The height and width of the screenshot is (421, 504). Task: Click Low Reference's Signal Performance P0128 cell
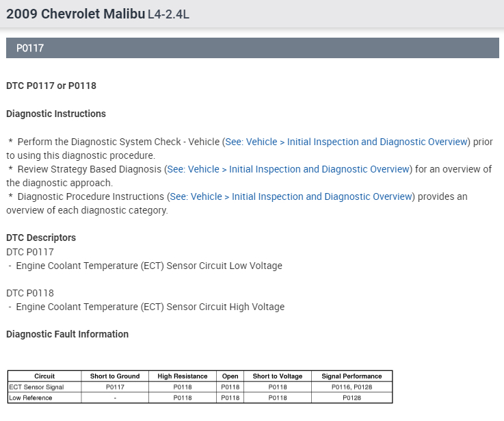(352, 398)
